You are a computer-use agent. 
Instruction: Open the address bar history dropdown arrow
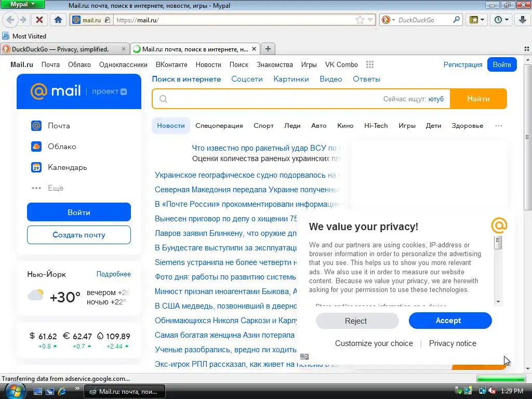click(x=370, y=20)
